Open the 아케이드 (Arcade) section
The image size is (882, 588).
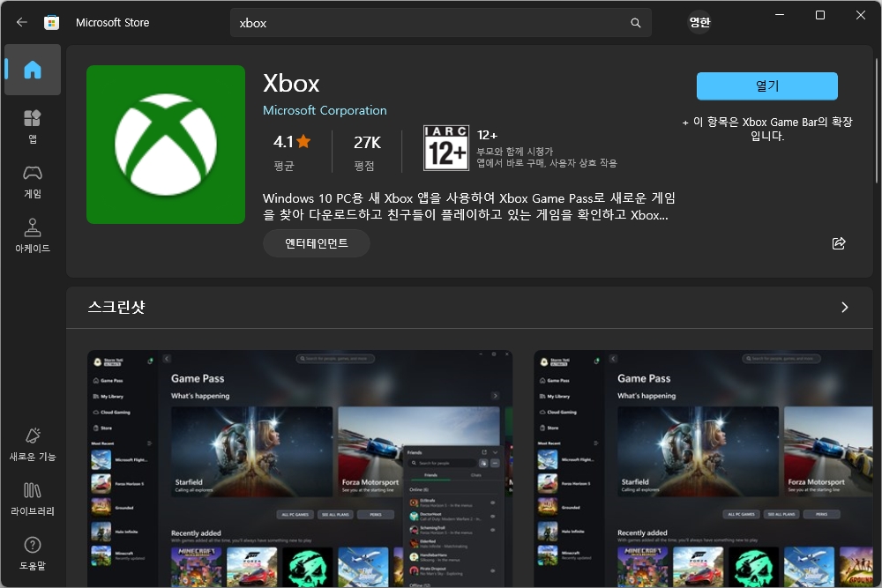(33, 236)
